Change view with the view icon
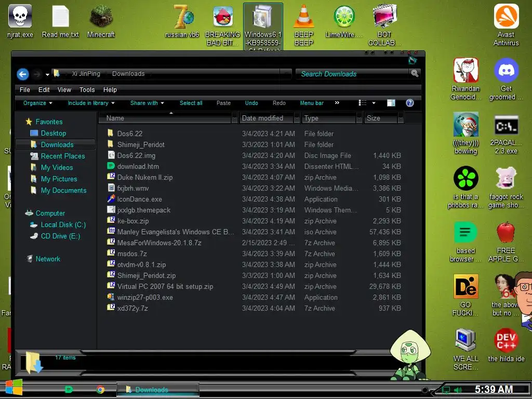532x399 pixels. coord(362,103)
